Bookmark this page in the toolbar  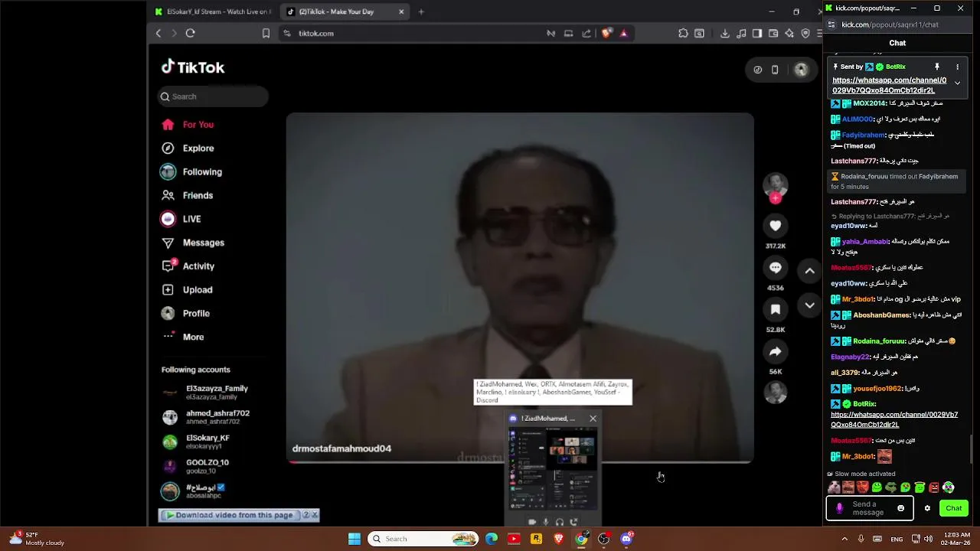[266, 33]
